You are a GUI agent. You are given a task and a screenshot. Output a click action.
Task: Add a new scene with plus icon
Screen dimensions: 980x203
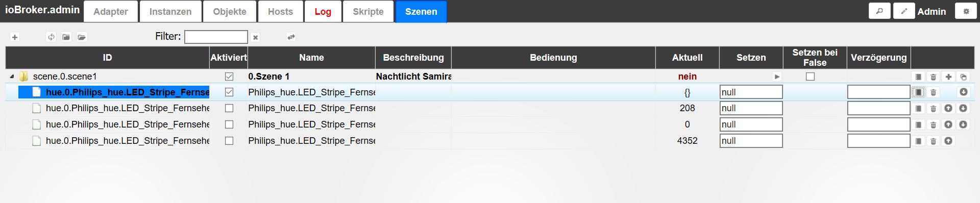pos(15,37)
